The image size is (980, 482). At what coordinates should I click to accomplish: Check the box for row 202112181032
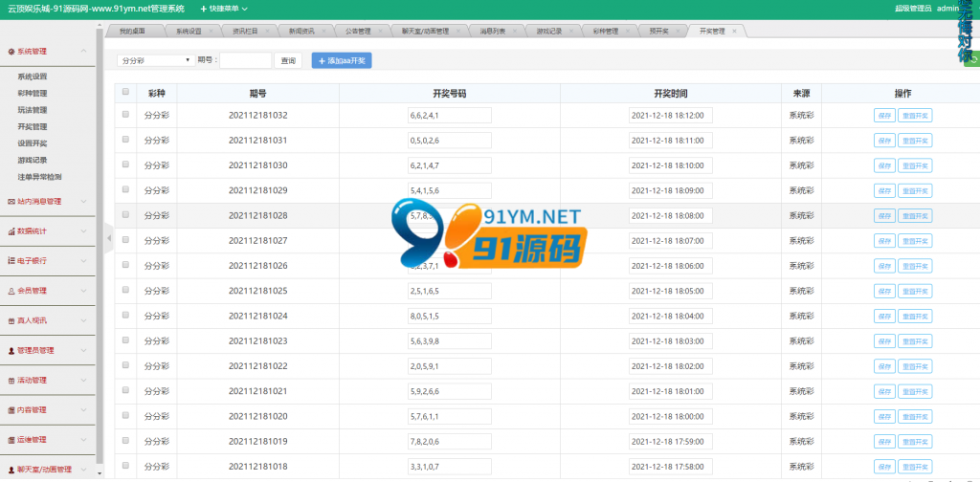pyautogui.click(x=125, y=114)
